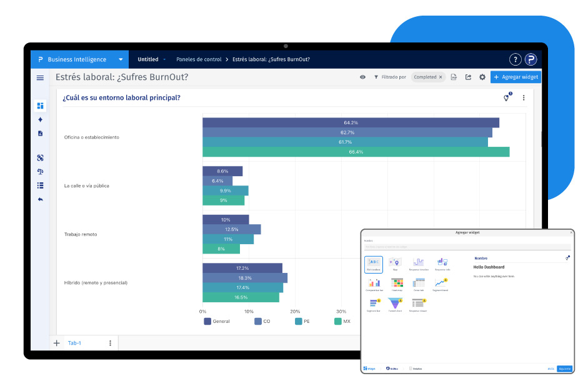Toggle the MX series in legend
The height and width of the screenshot is (391, 588).
tap(342, 321)
